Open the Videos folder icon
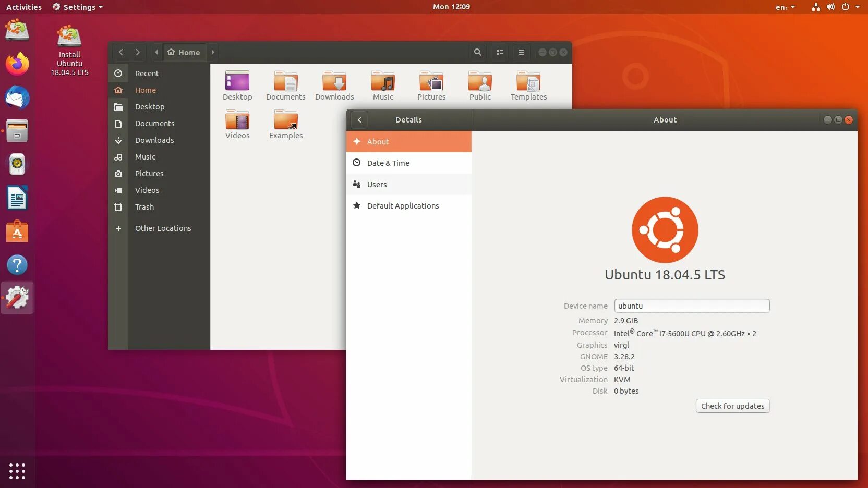Image resolution: width=868 pixels, height=488 pixels. pyautogui.click(x=237, y=120)
